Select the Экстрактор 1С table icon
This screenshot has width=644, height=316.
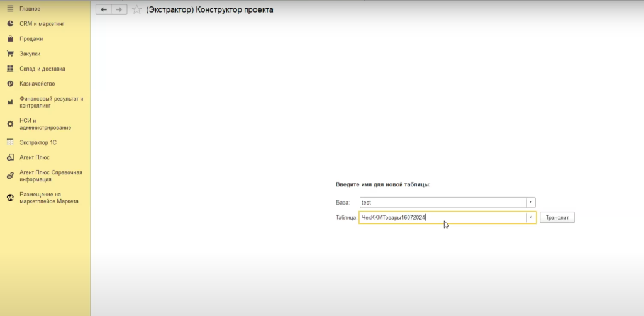tap(10, 142)
